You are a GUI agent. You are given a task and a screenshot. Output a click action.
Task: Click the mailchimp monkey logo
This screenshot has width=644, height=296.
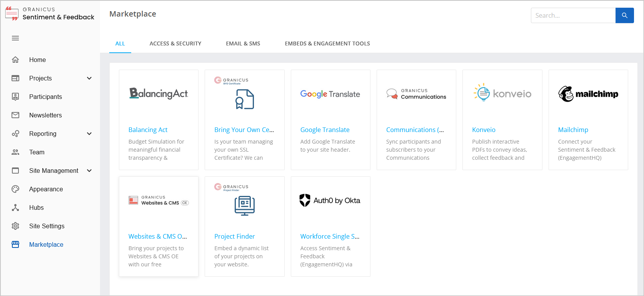click(x=588, y=94)
